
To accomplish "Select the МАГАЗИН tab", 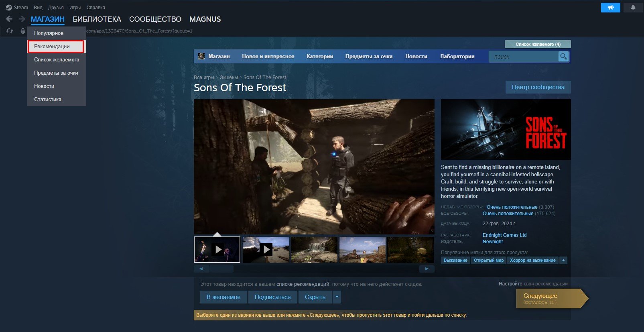I will (x=48, y=19).
